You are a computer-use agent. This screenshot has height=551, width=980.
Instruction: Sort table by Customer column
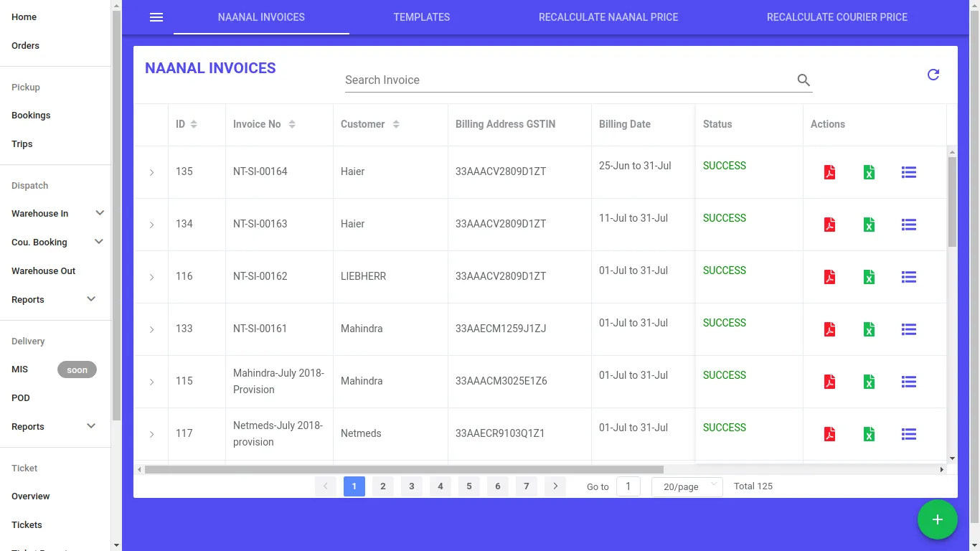[396, 124]
